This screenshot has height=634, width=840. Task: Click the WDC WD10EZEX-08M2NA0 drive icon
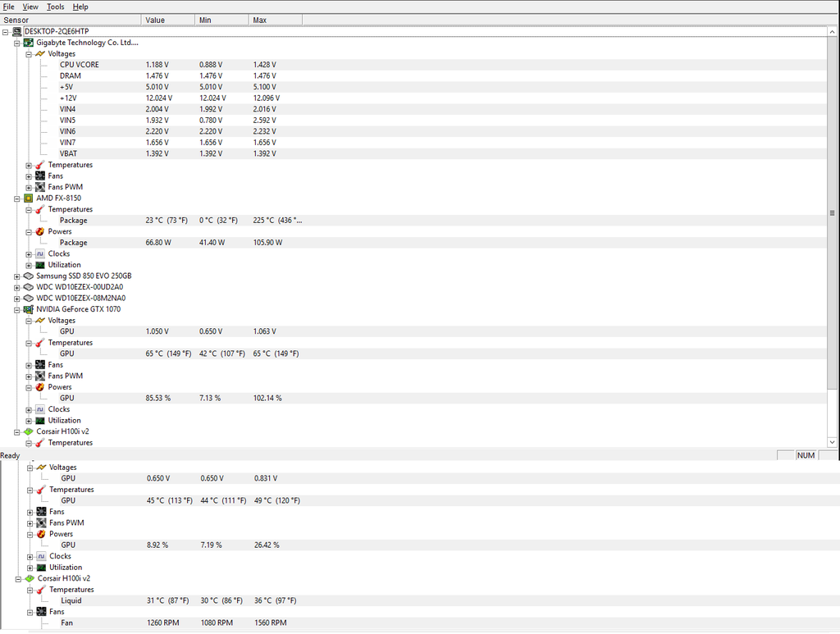point(29,299)
